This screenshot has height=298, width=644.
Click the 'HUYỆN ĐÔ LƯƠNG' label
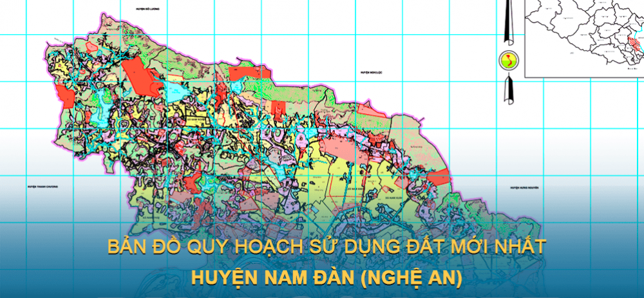click(x=149, y=8)
